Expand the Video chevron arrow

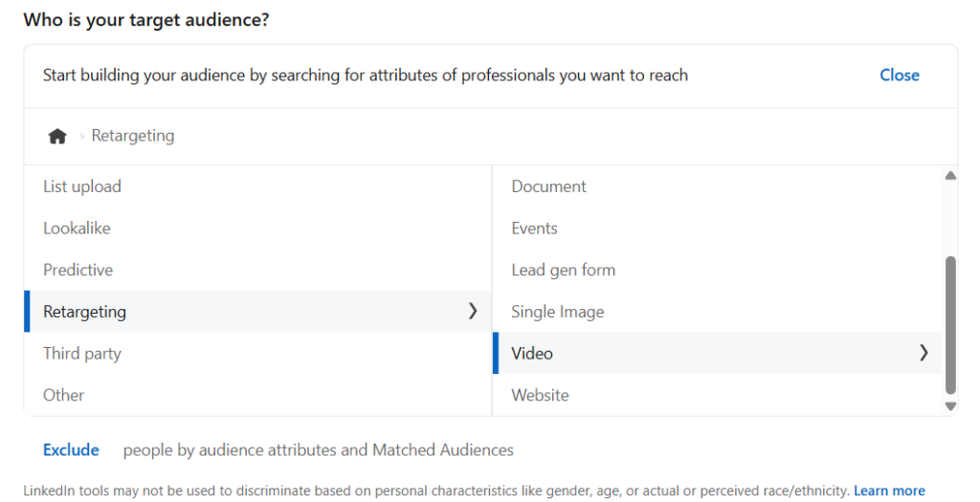(x=924, y=353)
